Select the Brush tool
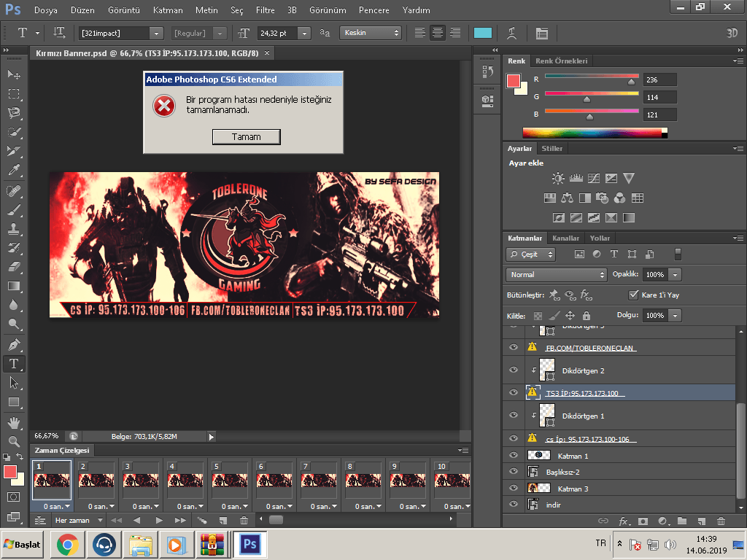Viewport: 747px width, 560px height. tap(14, 210)
